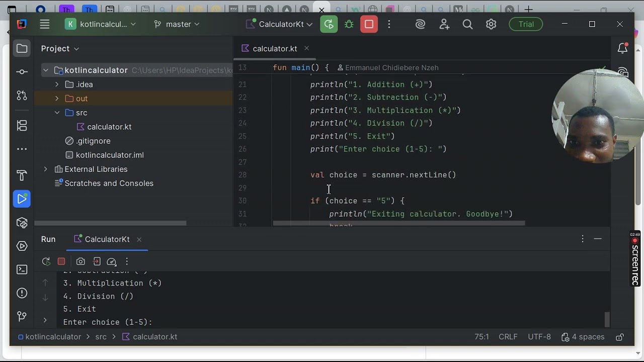The image size is (644, 362).
Task: Open the Commit tool window icon
Action: 22,72
